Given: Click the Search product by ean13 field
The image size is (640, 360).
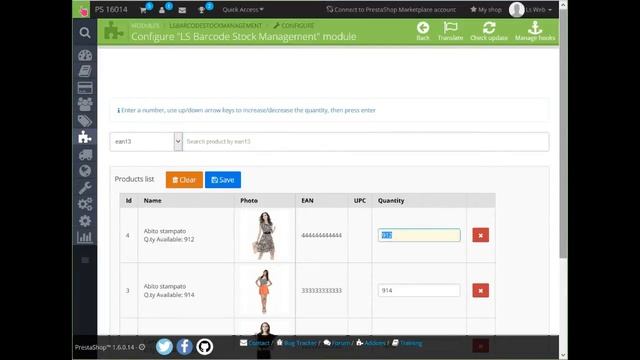Looking at the screenshot, I should pos(366,141).
